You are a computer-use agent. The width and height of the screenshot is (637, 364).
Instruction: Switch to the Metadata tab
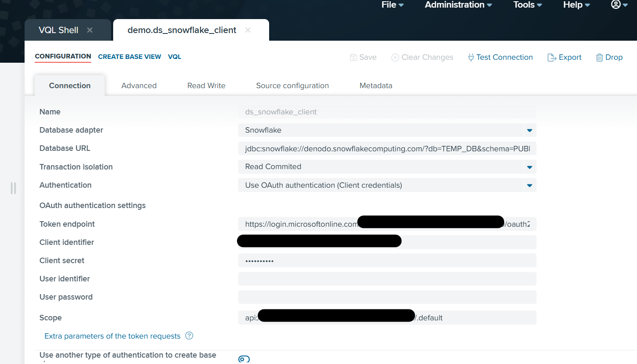tap(376, 86)
